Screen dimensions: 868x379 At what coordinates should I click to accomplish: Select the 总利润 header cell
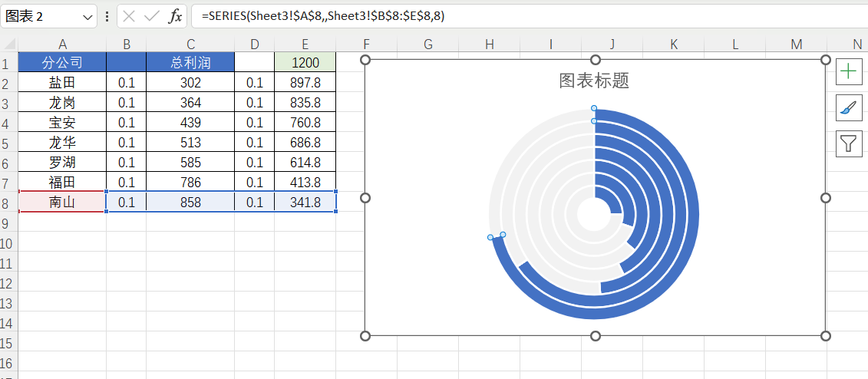(190, 63)
